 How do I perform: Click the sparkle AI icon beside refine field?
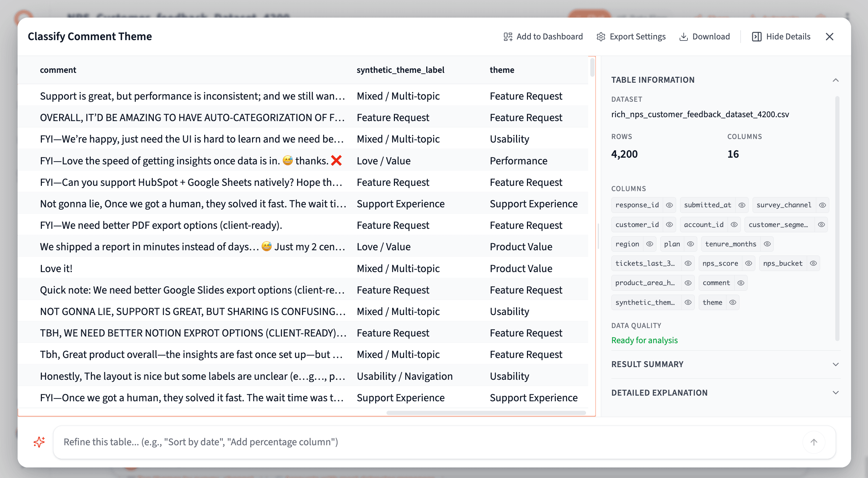click(39, 442)
